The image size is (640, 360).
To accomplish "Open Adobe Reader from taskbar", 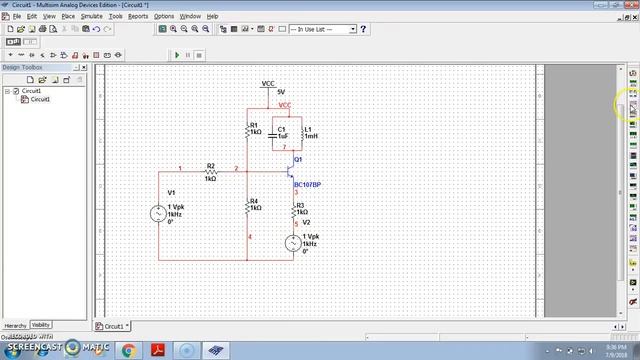I will pyautogui.click(x=158, y=351).
